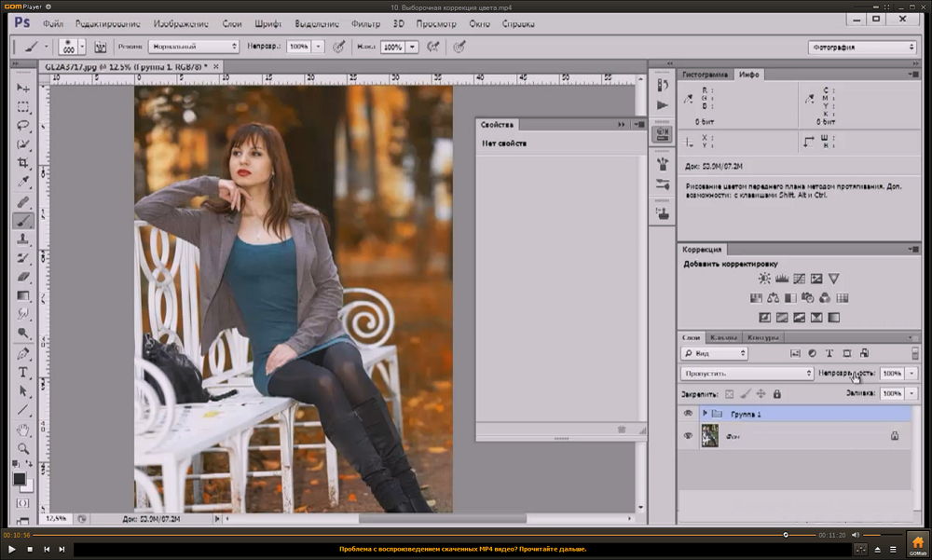Screen dimensions: 932x560
Task: Hide the Группа 1 layer group
Action: [x=689, y=414]
